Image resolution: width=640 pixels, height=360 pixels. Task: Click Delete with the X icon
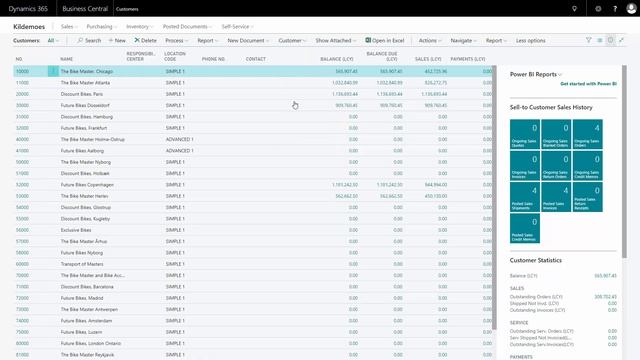point(145,40)
